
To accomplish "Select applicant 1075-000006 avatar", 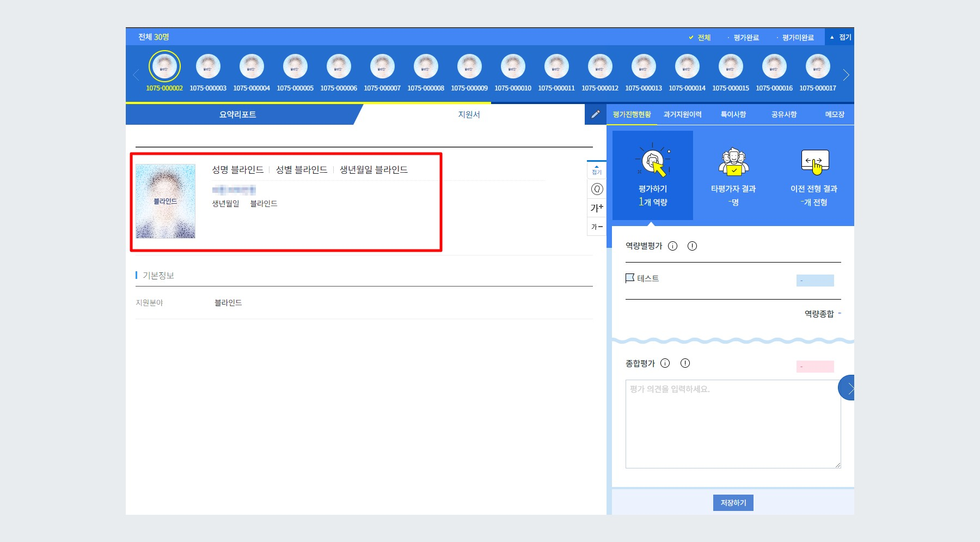I will click(339, 66).
